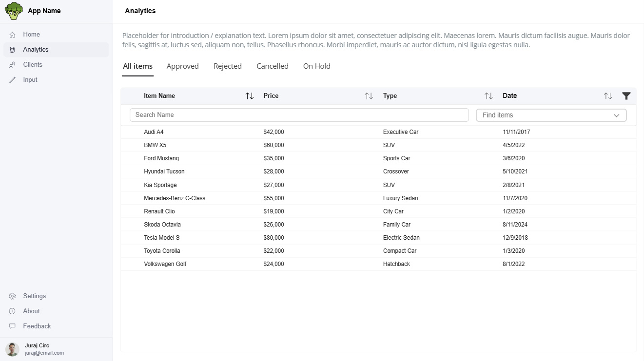Open the Find items dropdown
This screenshot has height=361, width=644.
551,115
